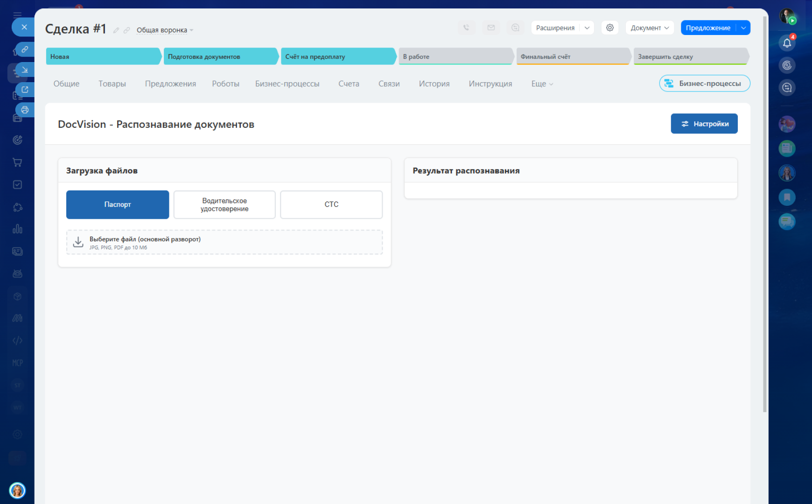Click the blue Предложение button

(x=708, y=28)
